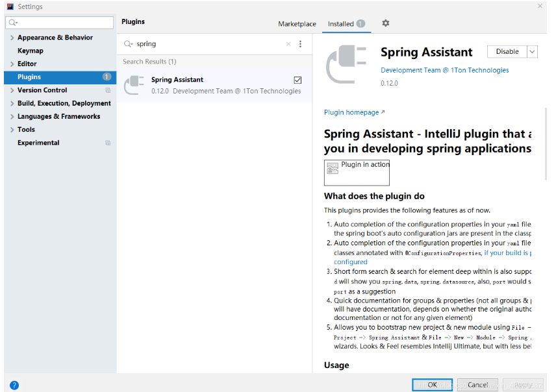Image resolution: width=556 pixels, height=392 pixels.
Task: Switch to the Marketplace tab
Action: [297, 24]
